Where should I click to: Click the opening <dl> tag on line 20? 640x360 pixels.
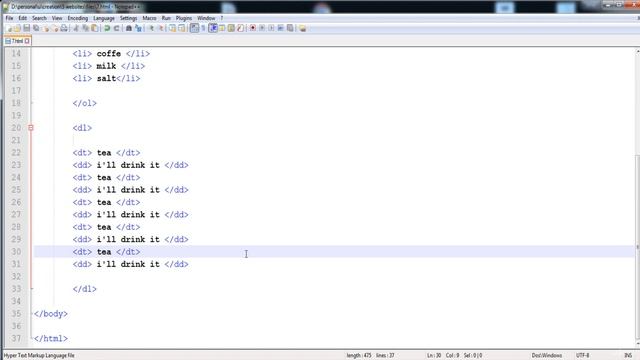[x=82, y=128]
